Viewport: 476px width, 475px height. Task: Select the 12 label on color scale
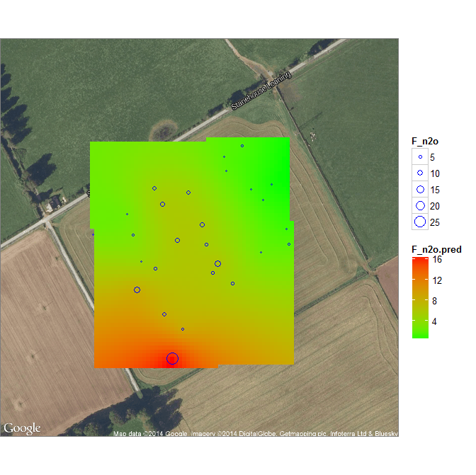(x=438, y=280)
